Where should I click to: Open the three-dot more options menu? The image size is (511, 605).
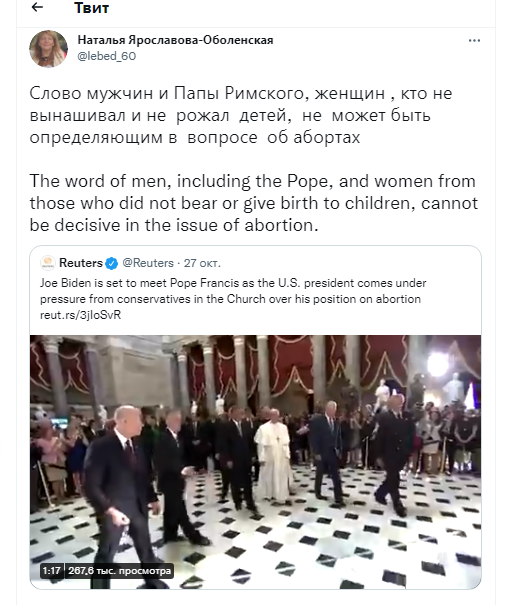click(474, 41)
